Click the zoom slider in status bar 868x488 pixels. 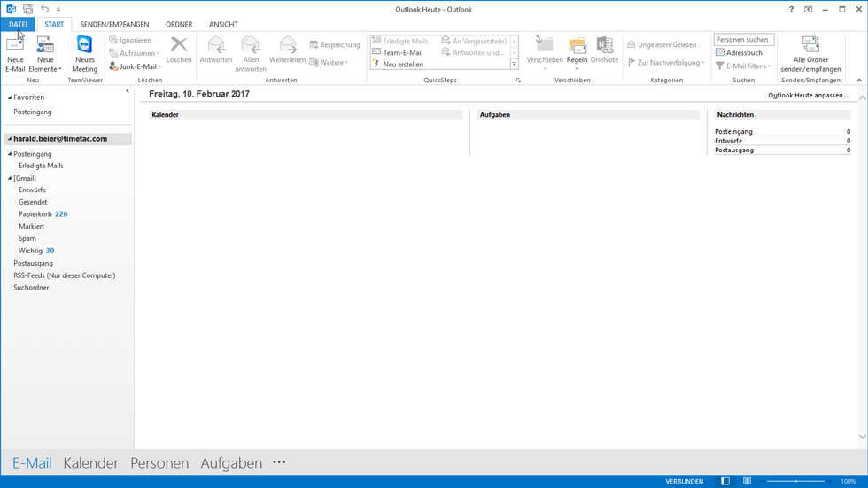coord(796,482)
